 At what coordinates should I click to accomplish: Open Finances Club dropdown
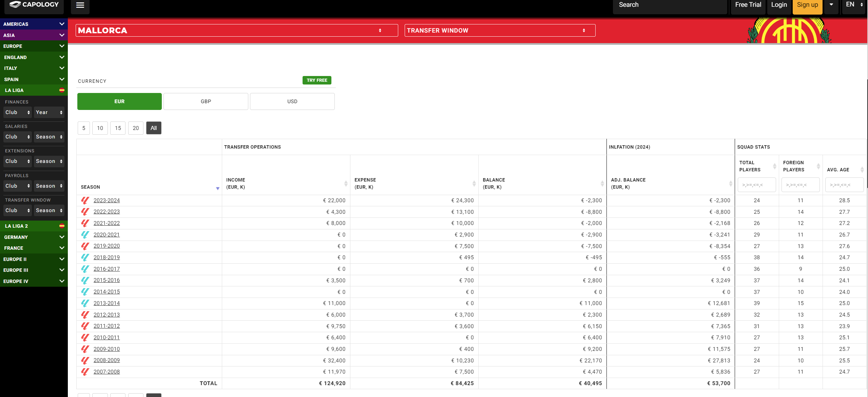pyautogui.click(x=18, y=112)
